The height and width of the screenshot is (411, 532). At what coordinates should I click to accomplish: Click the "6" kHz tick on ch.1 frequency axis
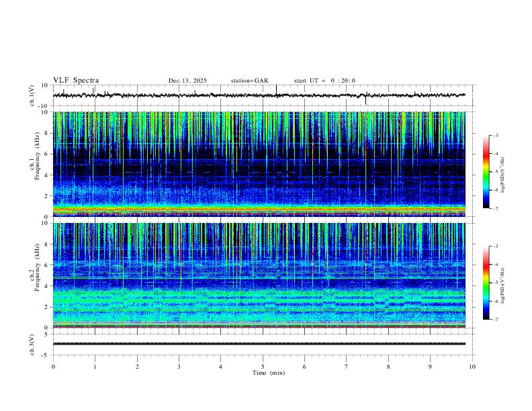tap(47, 154)
